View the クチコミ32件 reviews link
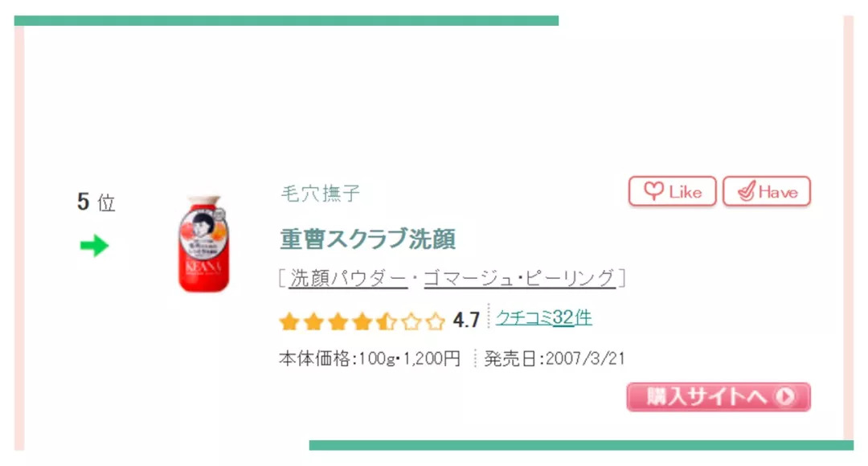 tap(544, 317)
